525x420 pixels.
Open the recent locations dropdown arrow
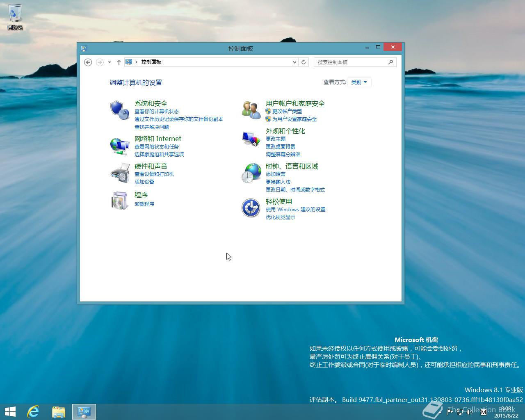coord(110,62)
